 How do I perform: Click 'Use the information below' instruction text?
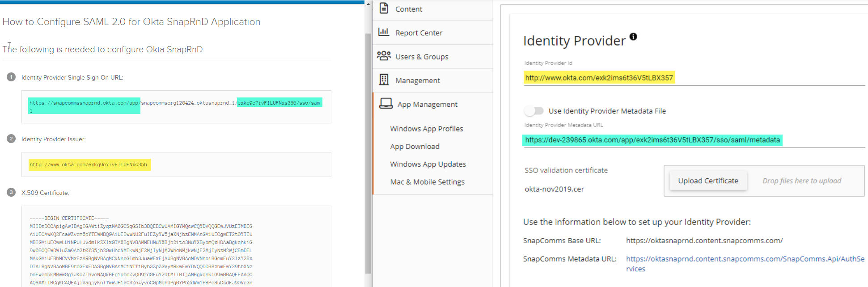[637, 222]
